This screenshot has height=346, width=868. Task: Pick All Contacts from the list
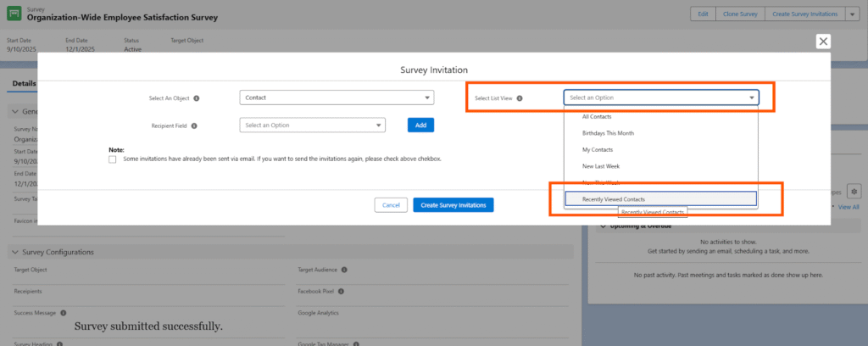click(x=597, y=116)
